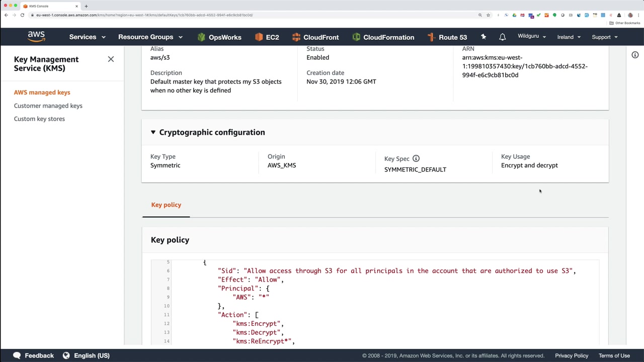Expand the Resource Groups dropdown
Image resolution: width=644 pixels, height=362 pixels.
[x=150, y=37]
